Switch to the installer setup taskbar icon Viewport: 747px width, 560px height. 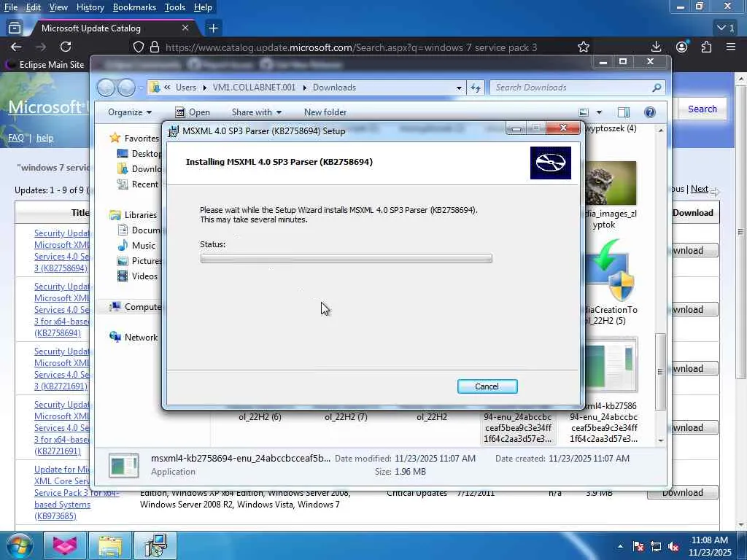pos(156,545)
